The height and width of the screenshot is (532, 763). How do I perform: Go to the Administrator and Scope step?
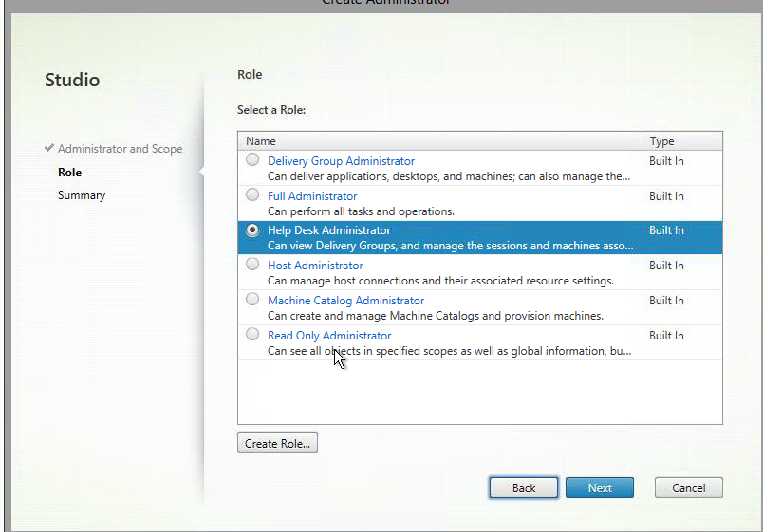[x=121, y=149]
